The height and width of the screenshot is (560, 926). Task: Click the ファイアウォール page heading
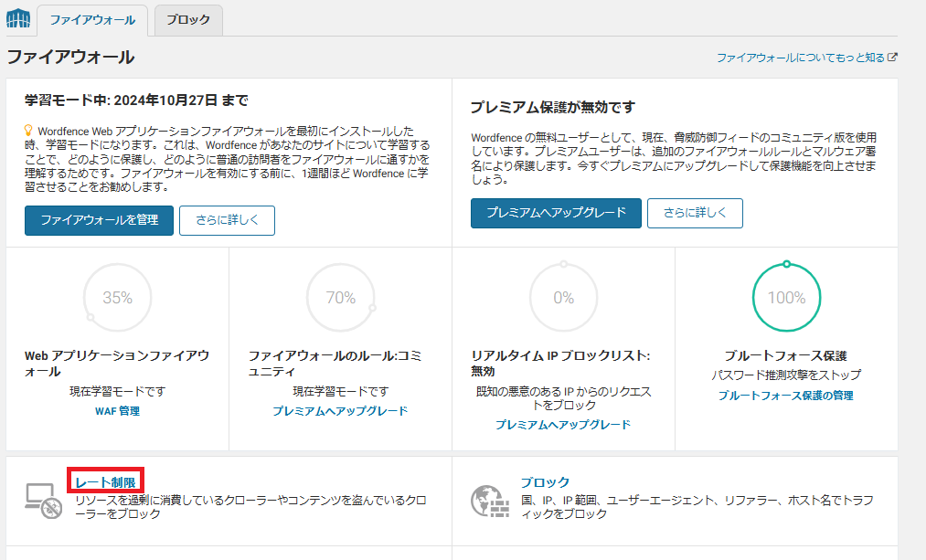[71, 58]
